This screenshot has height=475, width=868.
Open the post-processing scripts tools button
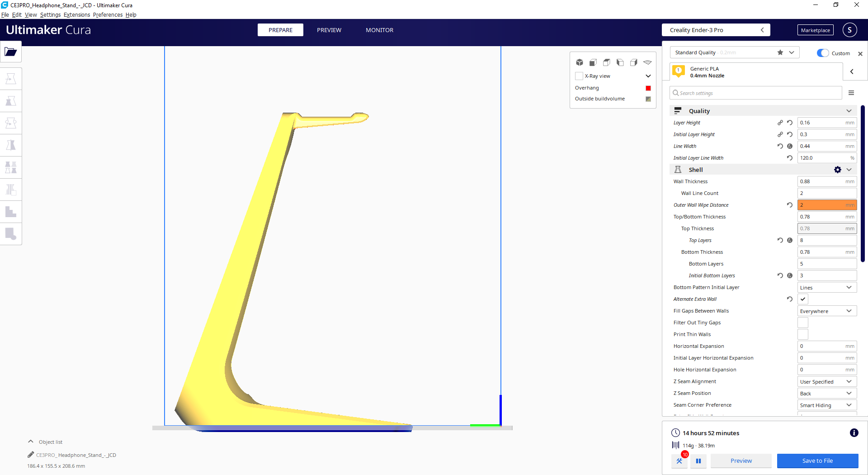pyautogui.click(x=679, y=461)
